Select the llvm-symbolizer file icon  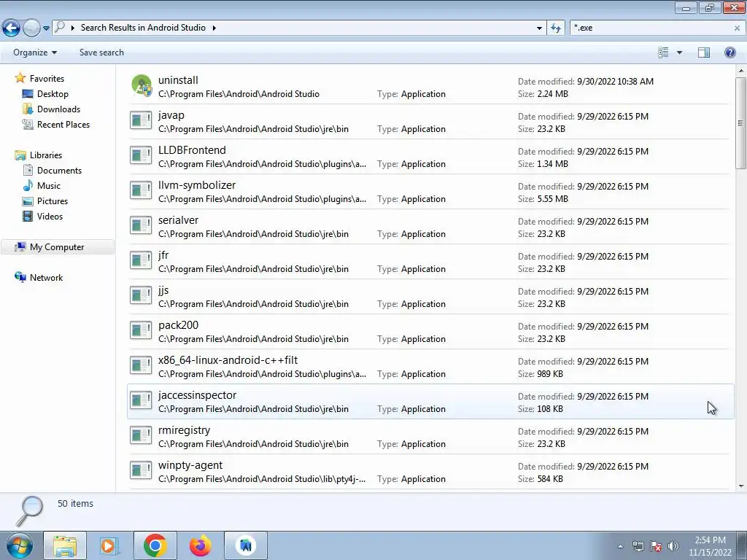click(141, 190)
